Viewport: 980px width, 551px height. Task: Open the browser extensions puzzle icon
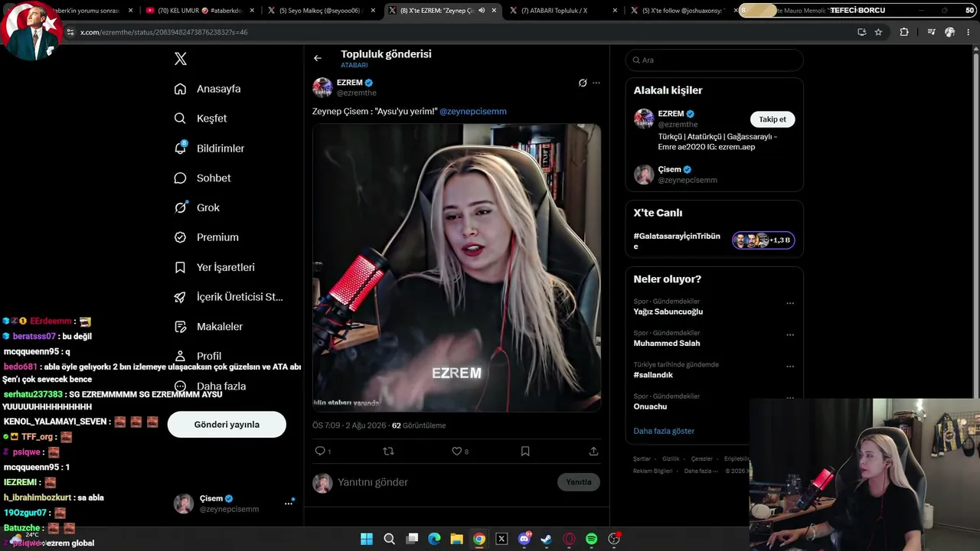pos(904,32)
